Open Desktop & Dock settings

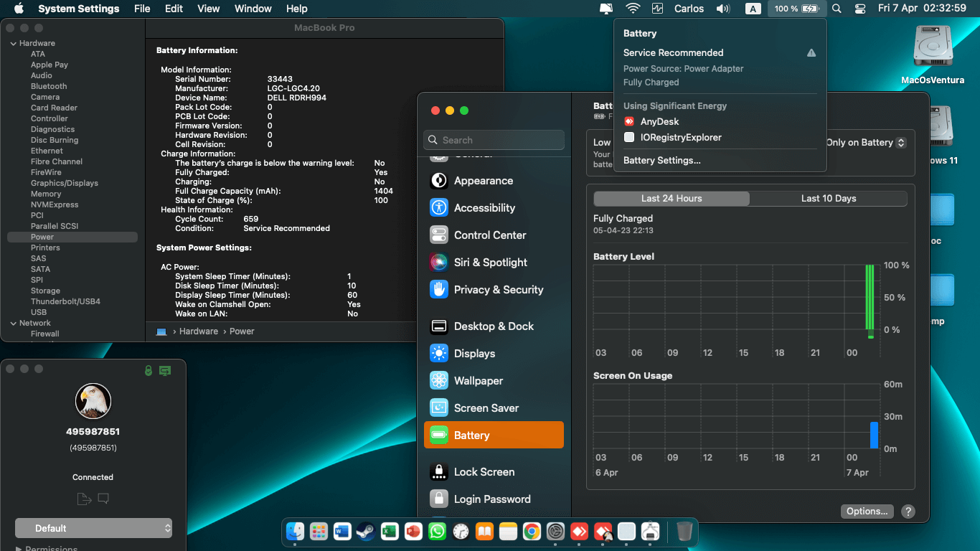coord(494,326)
